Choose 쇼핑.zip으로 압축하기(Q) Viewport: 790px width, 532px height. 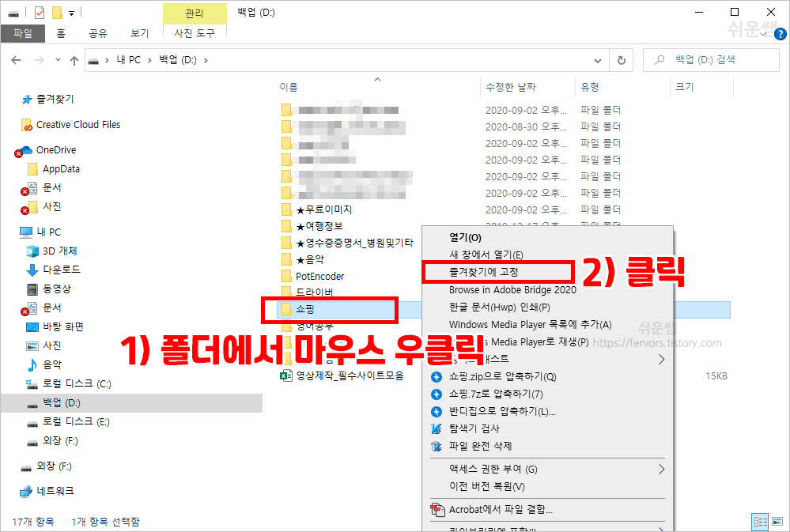point(502,377)
